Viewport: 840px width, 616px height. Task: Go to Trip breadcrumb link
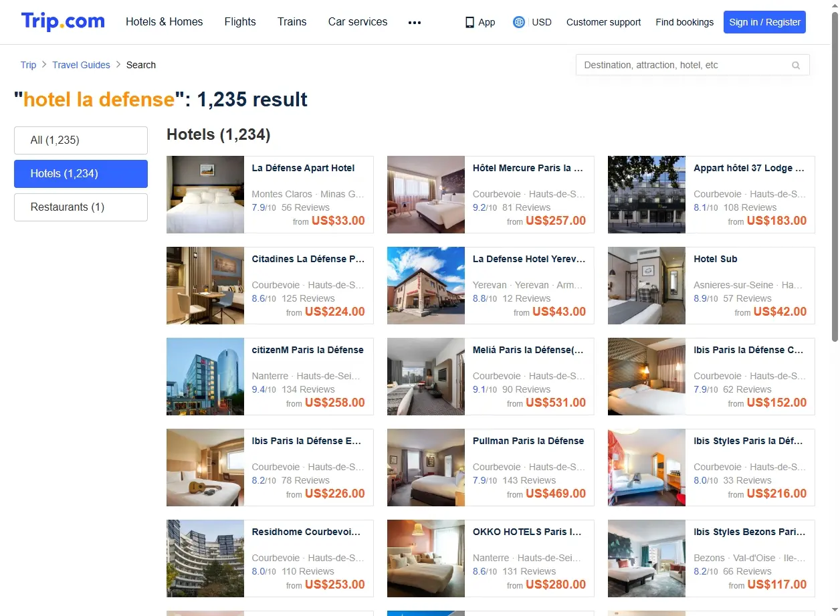28,65
